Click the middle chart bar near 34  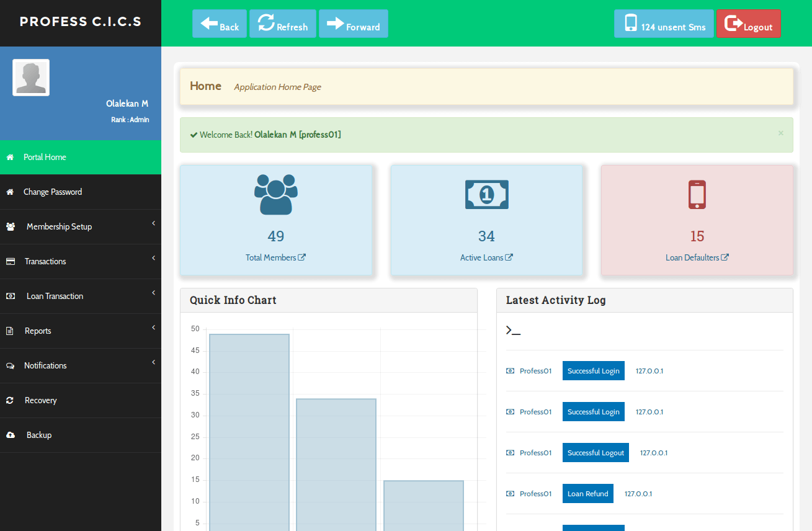point(336,465)
